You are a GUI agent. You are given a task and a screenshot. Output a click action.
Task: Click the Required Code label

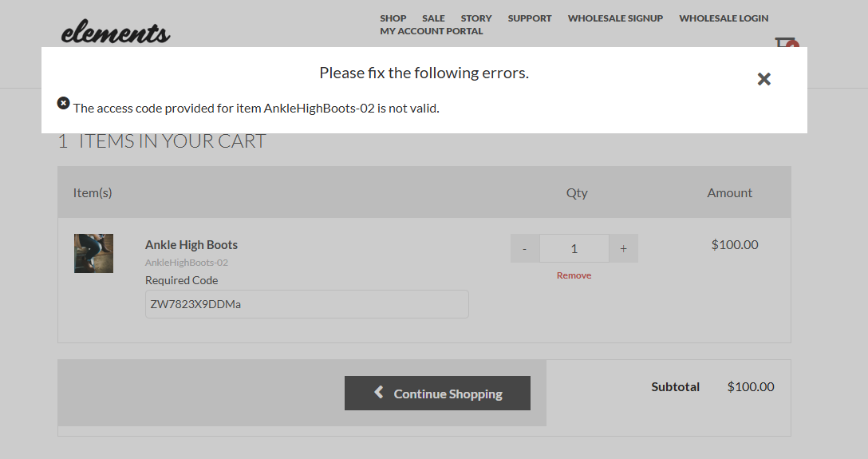[182, 280]
